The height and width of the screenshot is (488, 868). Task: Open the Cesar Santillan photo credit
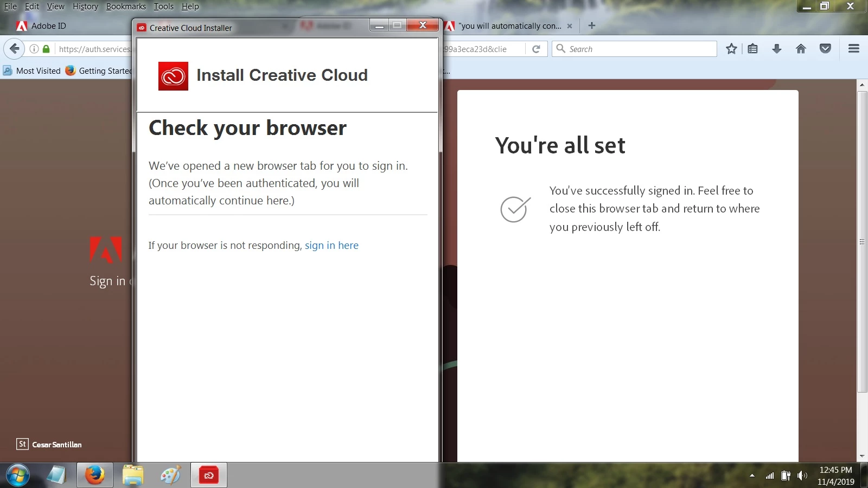(x=57, y=445)
